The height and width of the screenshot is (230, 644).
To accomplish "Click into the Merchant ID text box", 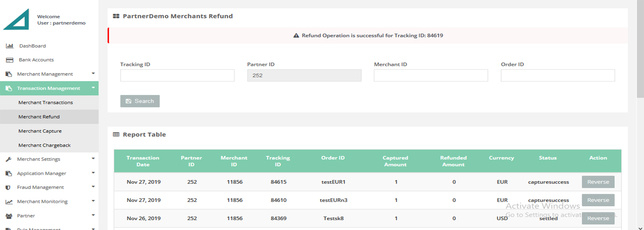I will point(431,75).
